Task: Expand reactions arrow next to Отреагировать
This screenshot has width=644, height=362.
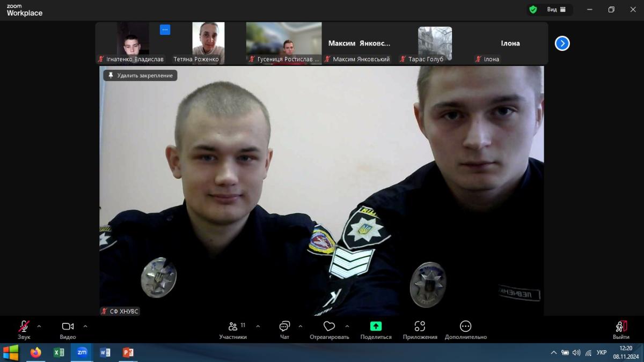Action: [x=347, y=326]
